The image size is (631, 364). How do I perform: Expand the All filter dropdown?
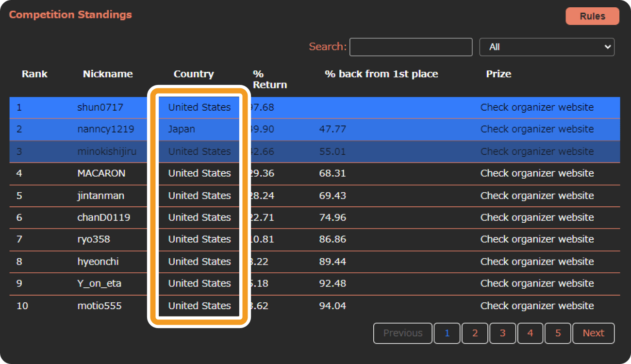(547, 47)
